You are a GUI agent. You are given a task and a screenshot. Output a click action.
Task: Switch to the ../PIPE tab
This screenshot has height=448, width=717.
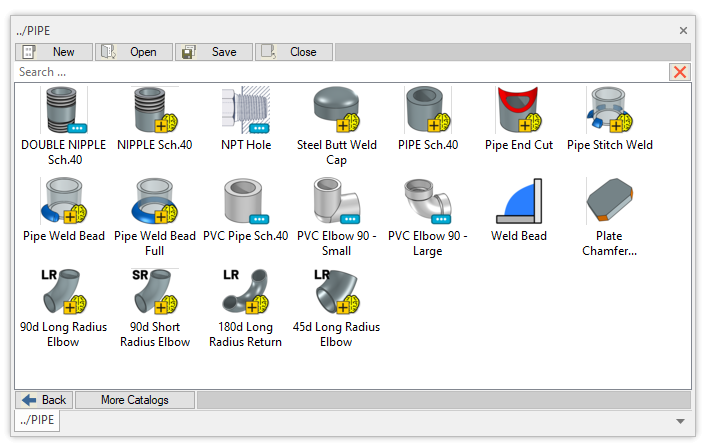click(x=36, y=421)
